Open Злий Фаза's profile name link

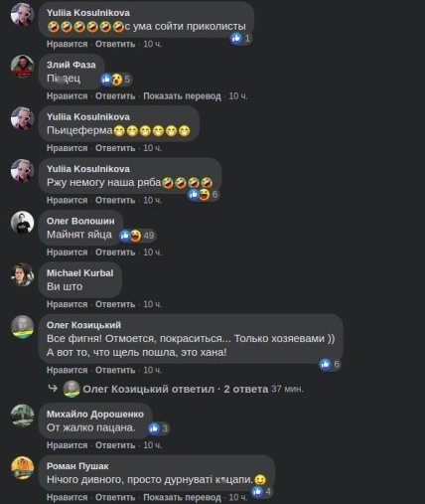[x=71, y=65]
